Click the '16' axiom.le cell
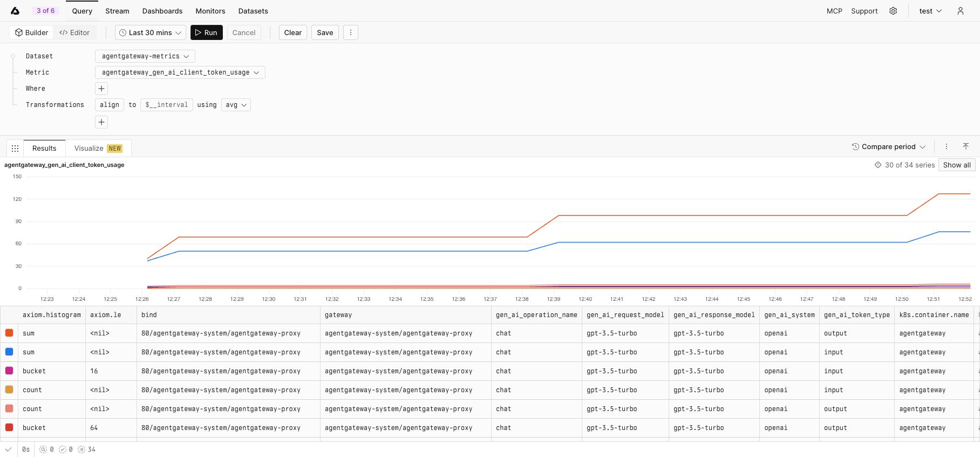Screen dimensions: 980x457 (x=111, y=371)
